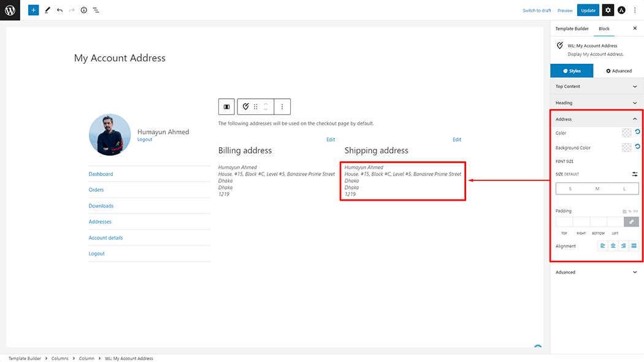Switch to the Template Builder tab
644x362 pixels.
coord(572,29)
